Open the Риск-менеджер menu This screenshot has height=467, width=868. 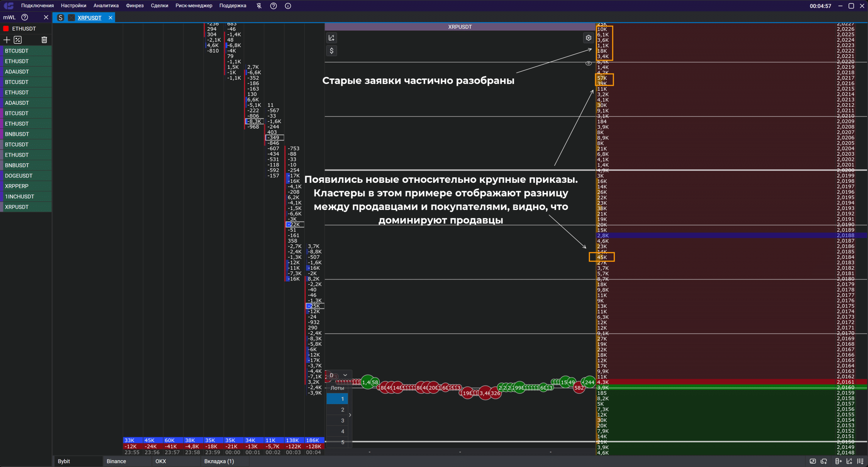pos(194,6)
